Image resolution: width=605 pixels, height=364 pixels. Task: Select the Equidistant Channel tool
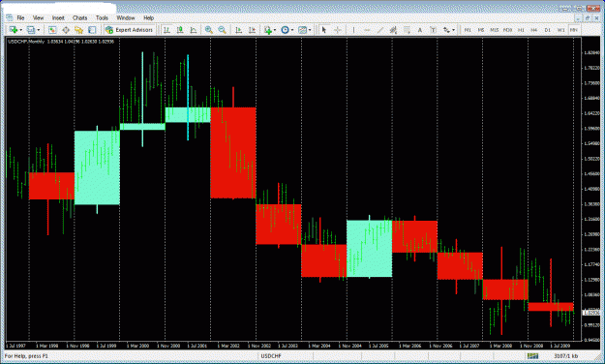click(x=393, y=30)
